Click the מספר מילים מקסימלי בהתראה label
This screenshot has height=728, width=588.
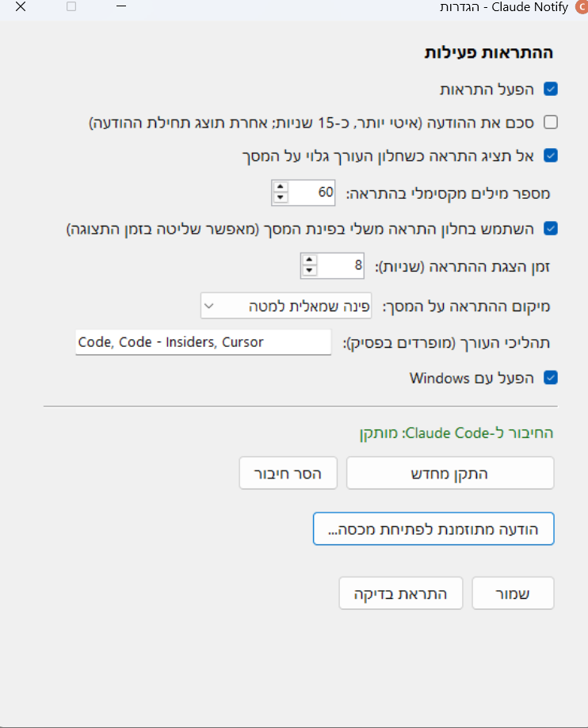(449, 193)
